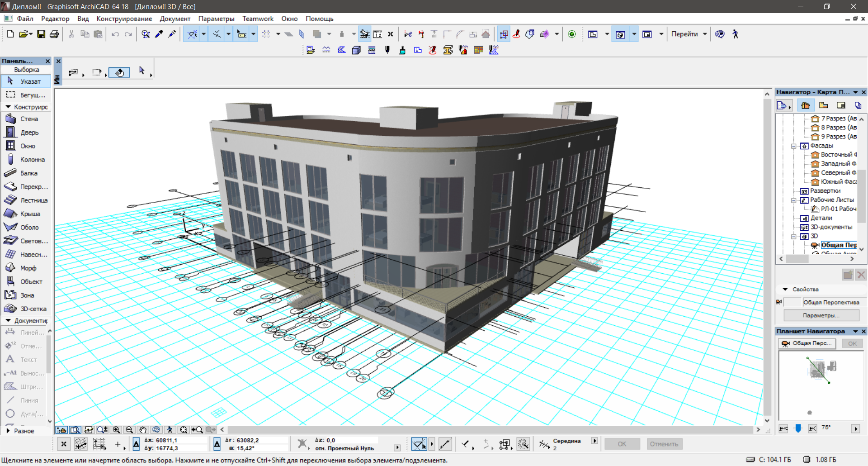Open the Документ menu
Screen dimensions: 868x466
pyautogui.click(x=175, y=19)
